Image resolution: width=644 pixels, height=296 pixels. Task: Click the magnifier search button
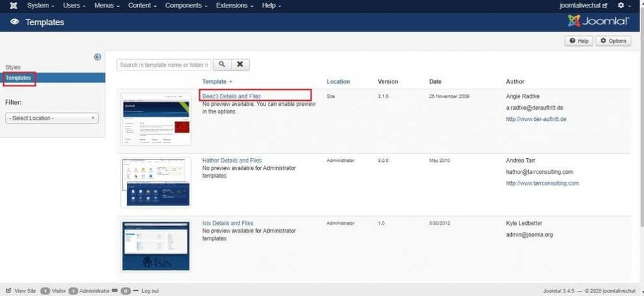point(222,65)
